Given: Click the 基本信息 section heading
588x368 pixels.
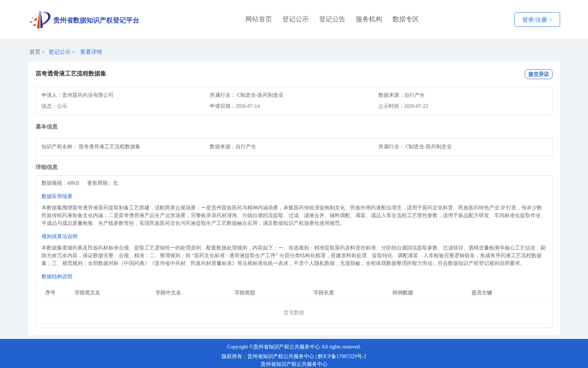Looking at the screenshot, I should 47,127.
